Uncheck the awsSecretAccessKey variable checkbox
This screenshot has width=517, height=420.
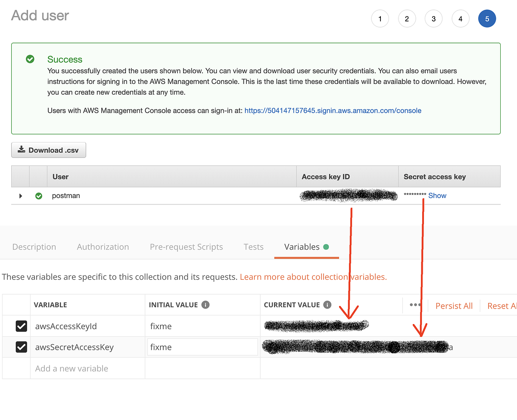tap(22, 347)
